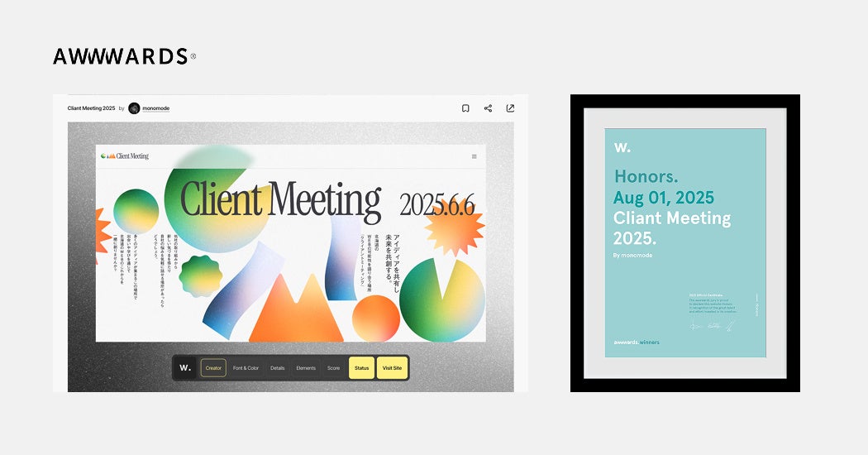The height and width of the screenshot is (455, 868).
Task: Select the Creator tab
Action: (x=213, y=368)
